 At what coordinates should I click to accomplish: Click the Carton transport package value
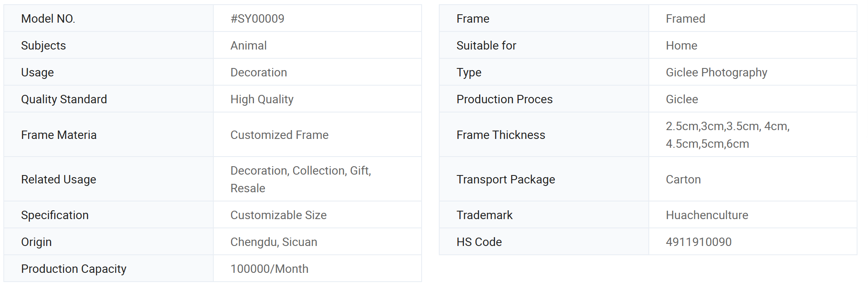click(x=683, y=179)
